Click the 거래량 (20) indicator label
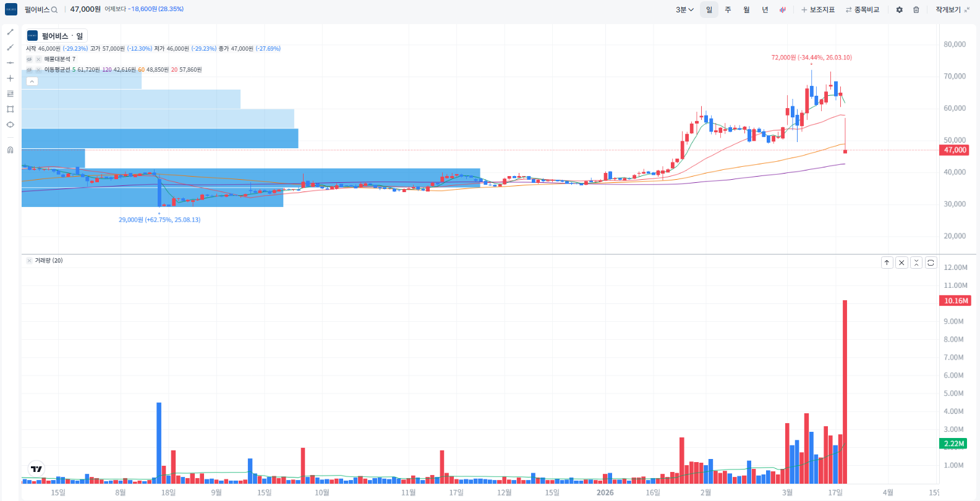 pyautogui.click(x=49, y=261)
